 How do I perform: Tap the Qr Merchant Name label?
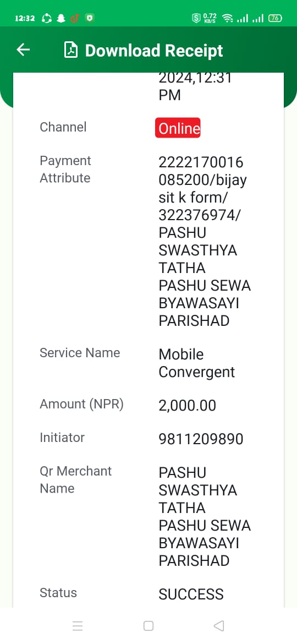[x=76, y=480]
